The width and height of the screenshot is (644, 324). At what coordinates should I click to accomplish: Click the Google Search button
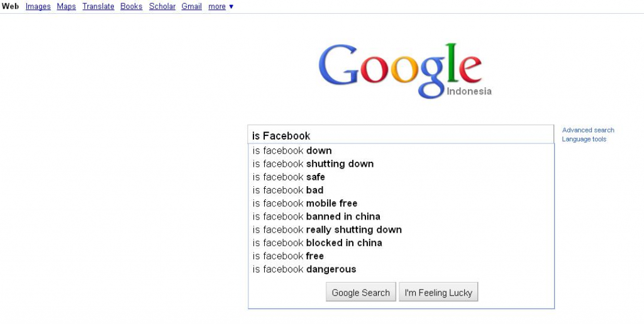[361, 293]
